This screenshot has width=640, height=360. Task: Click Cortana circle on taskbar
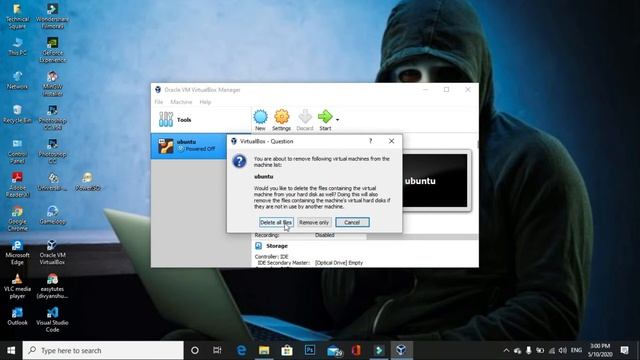click(195, 350)
